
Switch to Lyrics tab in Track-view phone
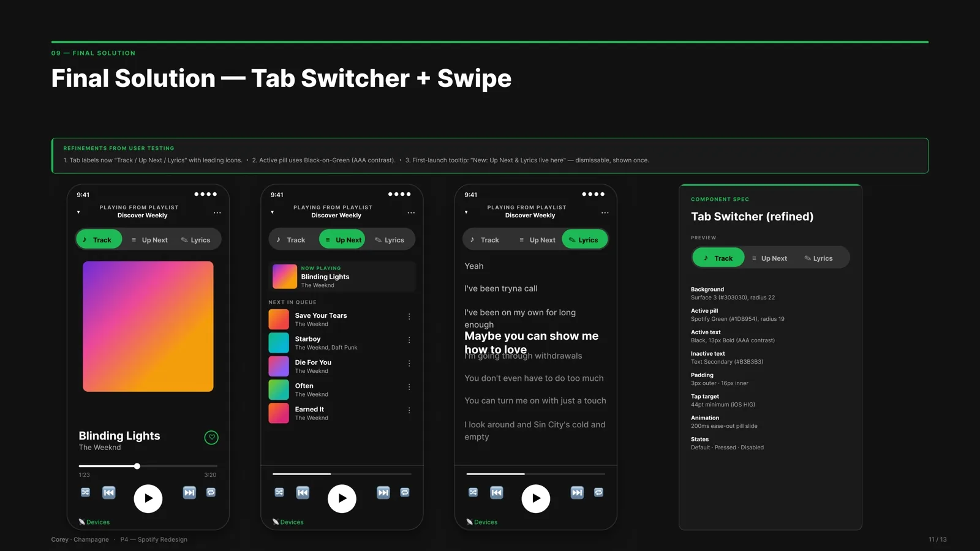pyautogui.click(x=196, y=240)
